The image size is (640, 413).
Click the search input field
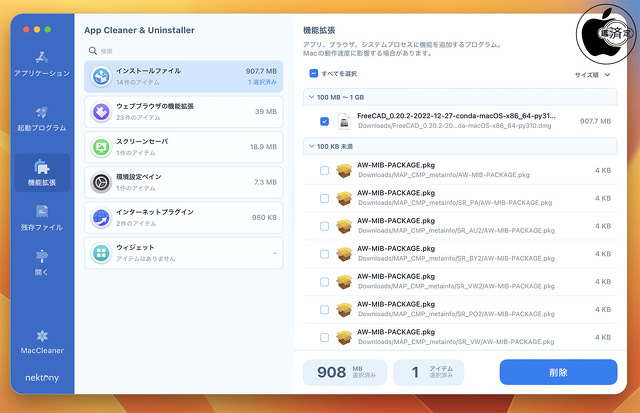(184, 51)
